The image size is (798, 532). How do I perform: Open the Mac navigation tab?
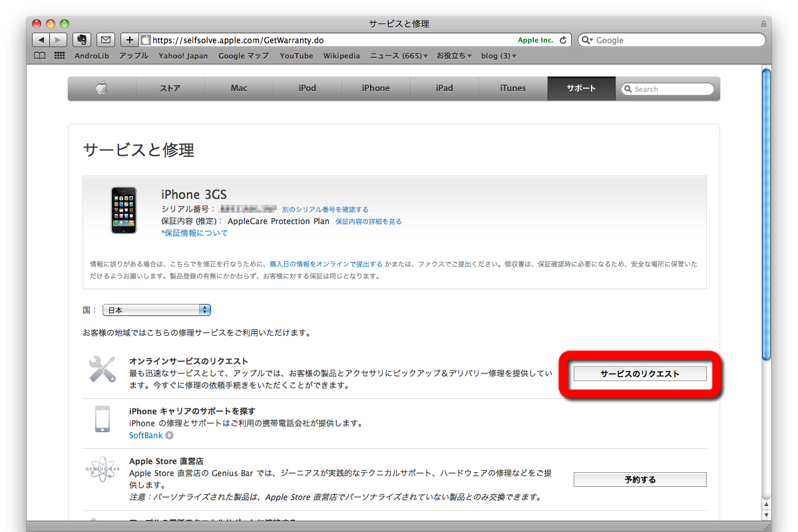(x=239, y=88)
